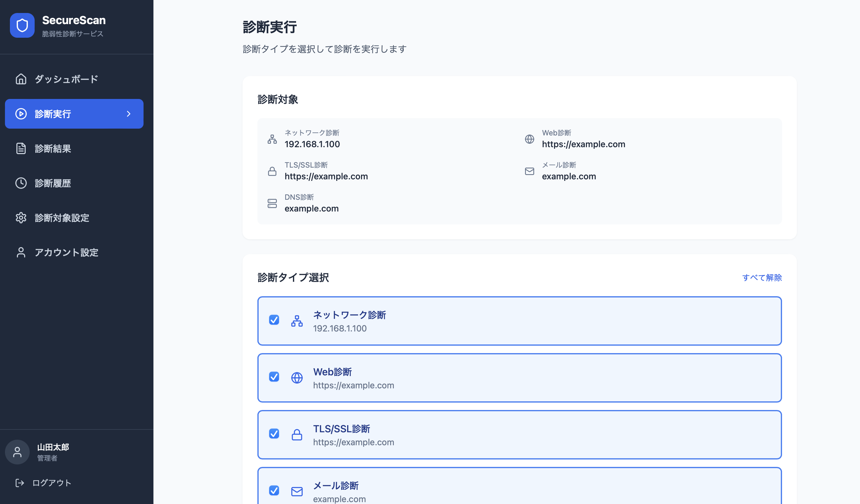Click https://example.com under the TLS/SSL診断 target

pos(326,176)
